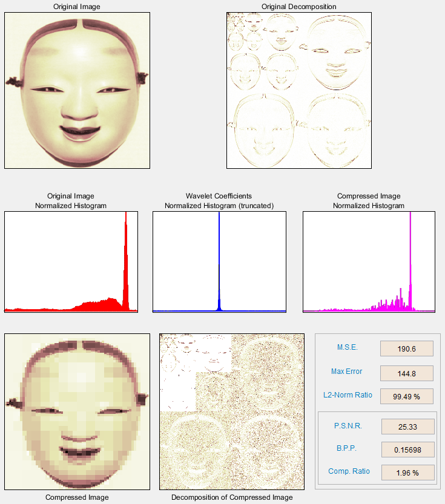445x504 pixels.
Task: Click 'Decomposition of Compressed Image' caption
Action: (232, 497)
